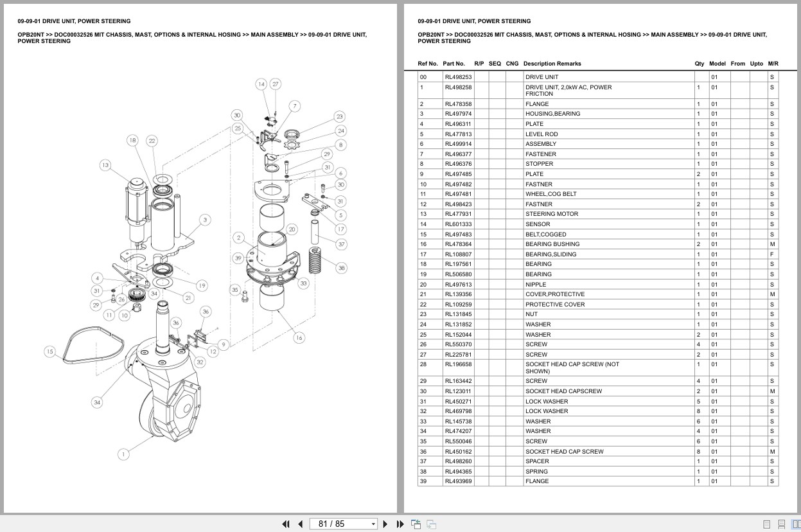Click callout 15 beside the cogged belt
This screenshot has width=801, height=532.
(x=49, y=351)
